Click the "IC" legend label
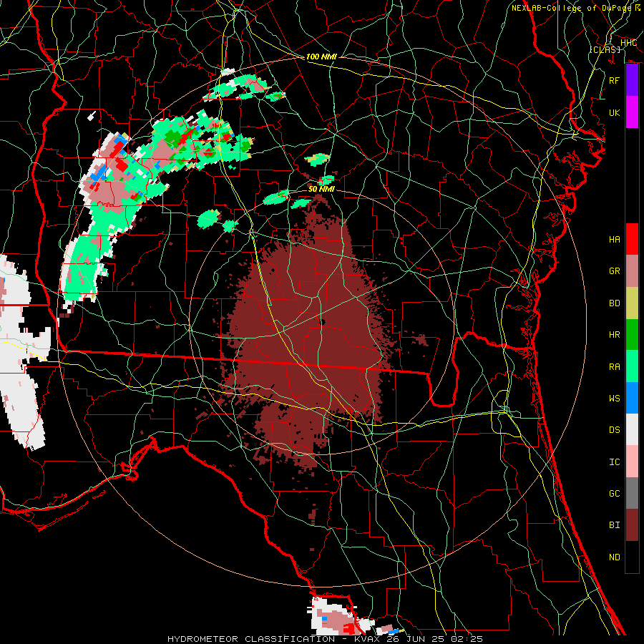The width and height of the screenshot is (644, 644). coord(614,462)
